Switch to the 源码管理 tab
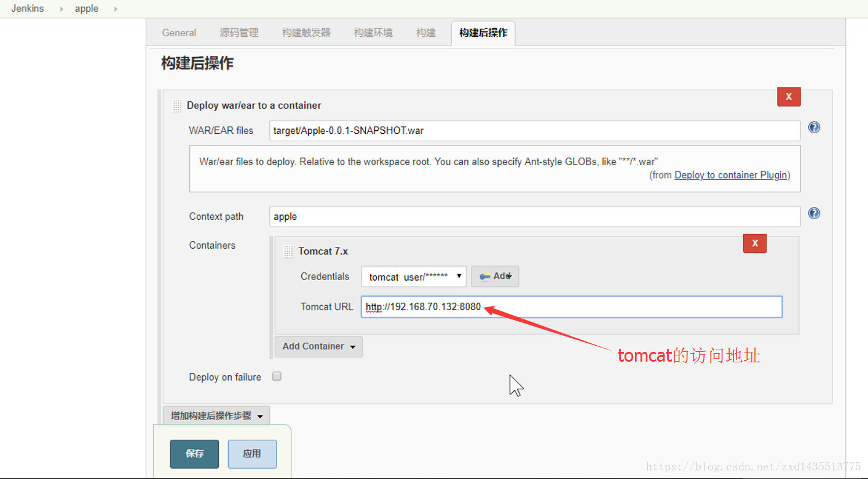 [x=239, y=33]
